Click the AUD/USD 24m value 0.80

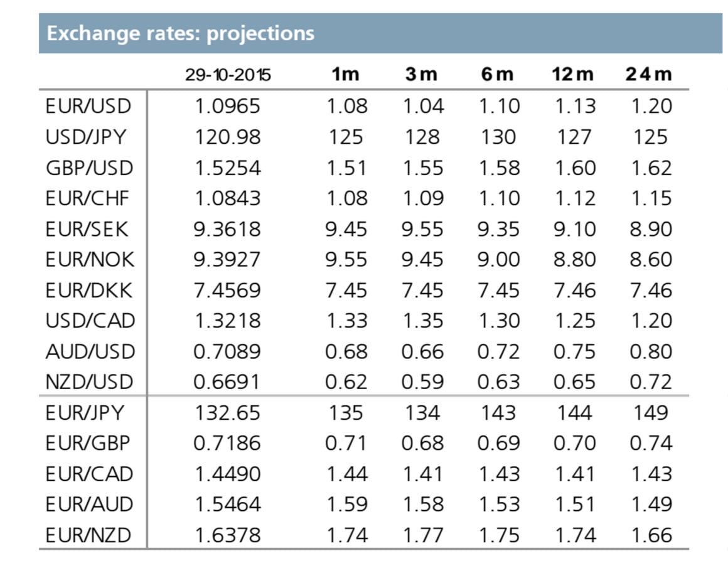[x=651, y=351]
